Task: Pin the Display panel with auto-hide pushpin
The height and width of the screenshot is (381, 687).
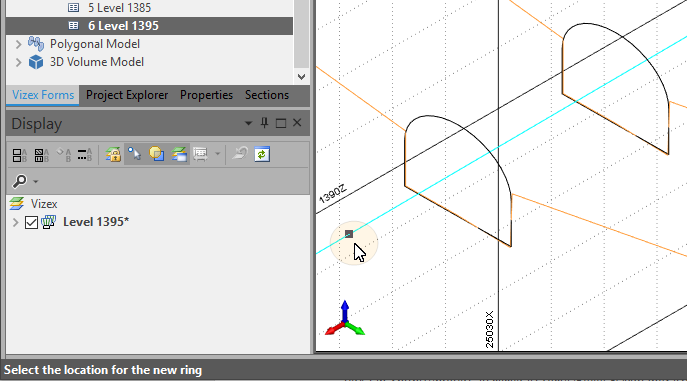Action: tap(264, 123)
